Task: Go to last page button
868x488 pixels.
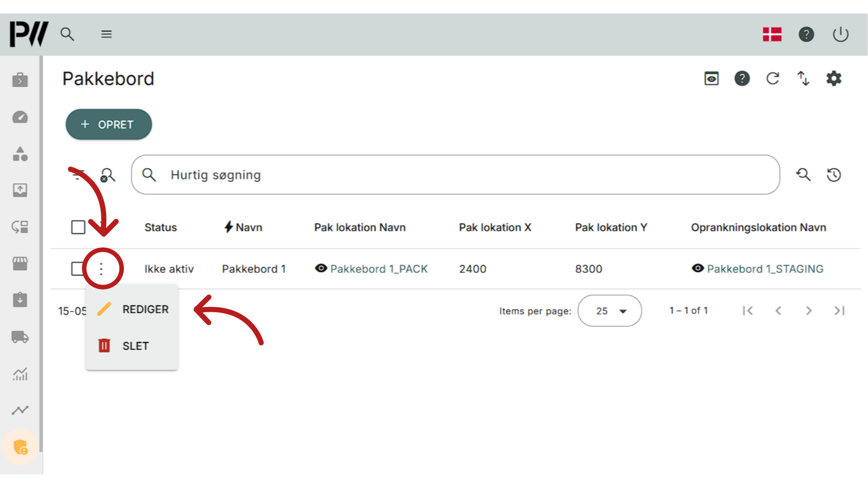Action: (840, 311)
